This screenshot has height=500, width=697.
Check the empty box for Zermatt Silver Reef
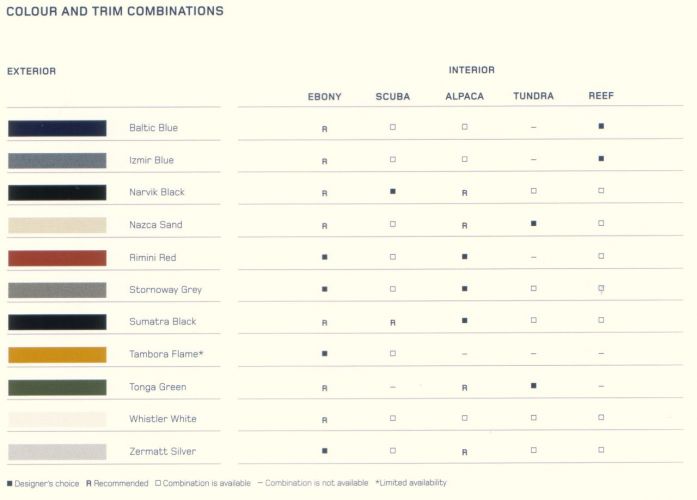tap(601, 450)
